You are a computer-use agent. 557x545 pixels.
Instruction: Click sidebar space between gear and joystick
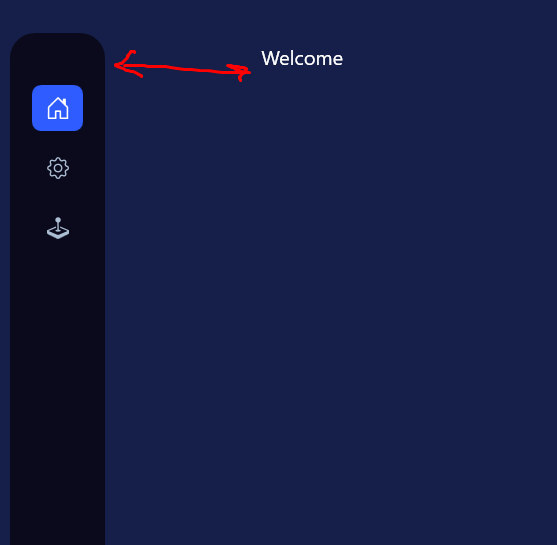click(x=58, y=198)
